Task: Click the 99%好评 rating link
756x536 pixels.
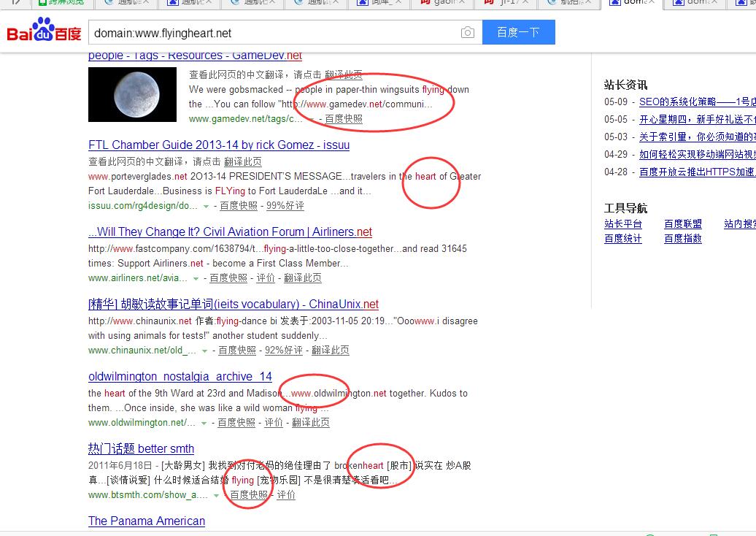Action: point(285,205)
